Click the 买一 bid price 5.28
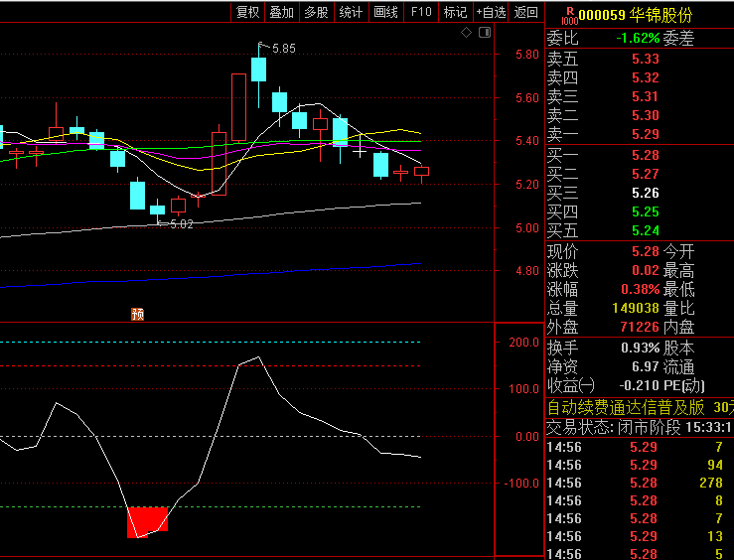The height and width of the screenshot is (560, 734). click(645, 155)
